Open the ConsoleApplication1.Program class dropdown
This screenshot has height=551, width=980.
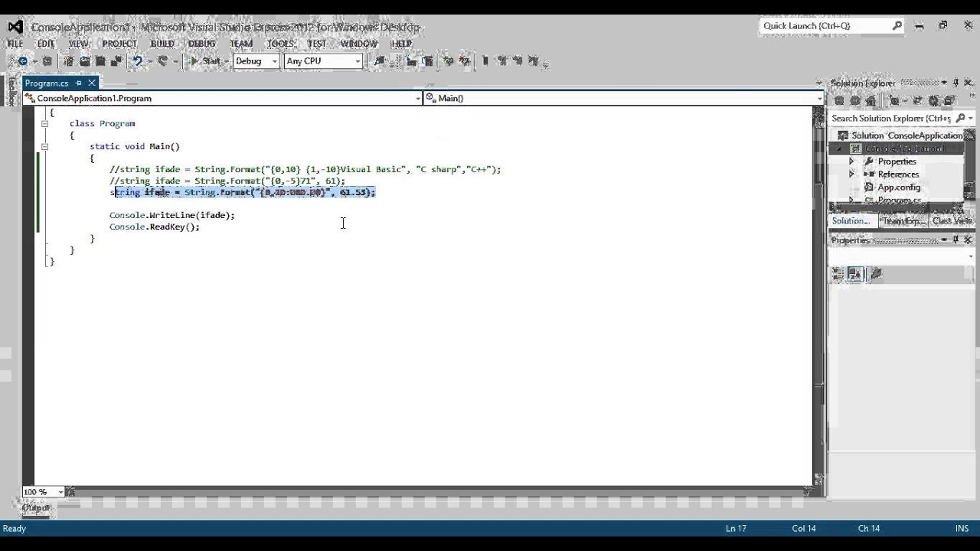(222, 98)
